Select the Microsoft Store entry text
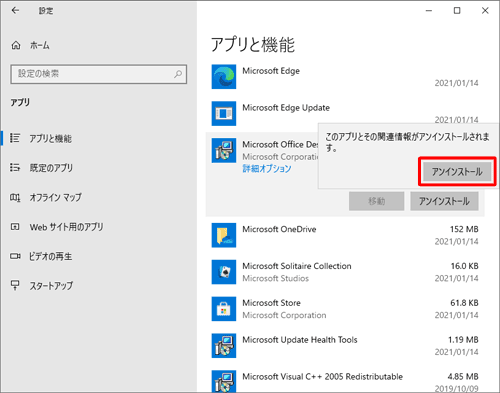This screenshot has height=393, width=500. click(271, 303)
